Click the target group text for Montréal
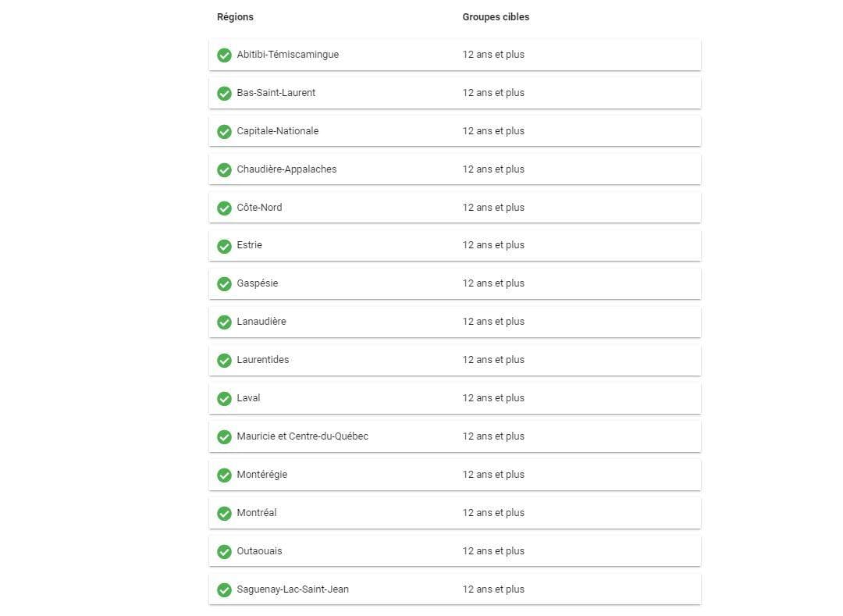843x616 pixels. [x=493, y=513]
